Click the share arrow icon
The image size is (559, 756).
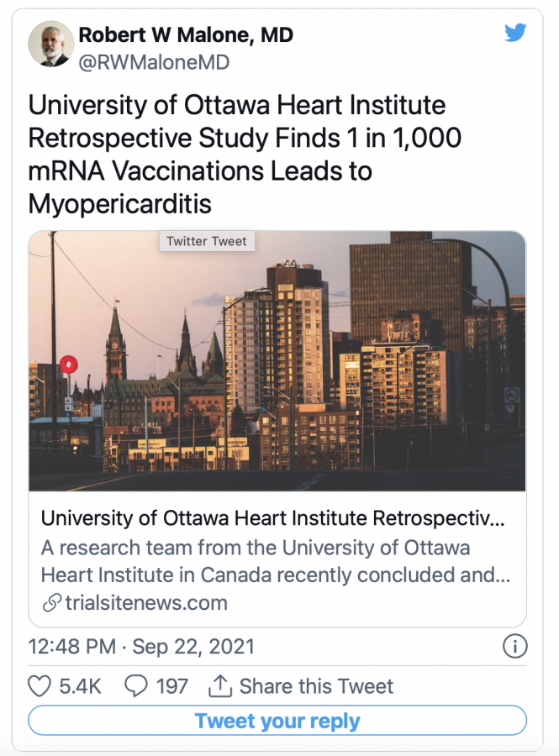(219, 686)
